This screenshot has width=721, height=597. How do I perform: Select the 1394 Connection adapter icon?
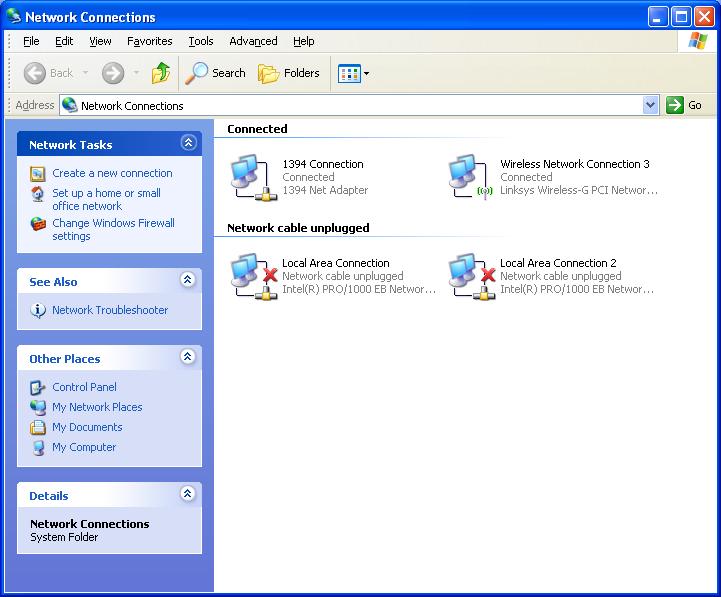254,178
